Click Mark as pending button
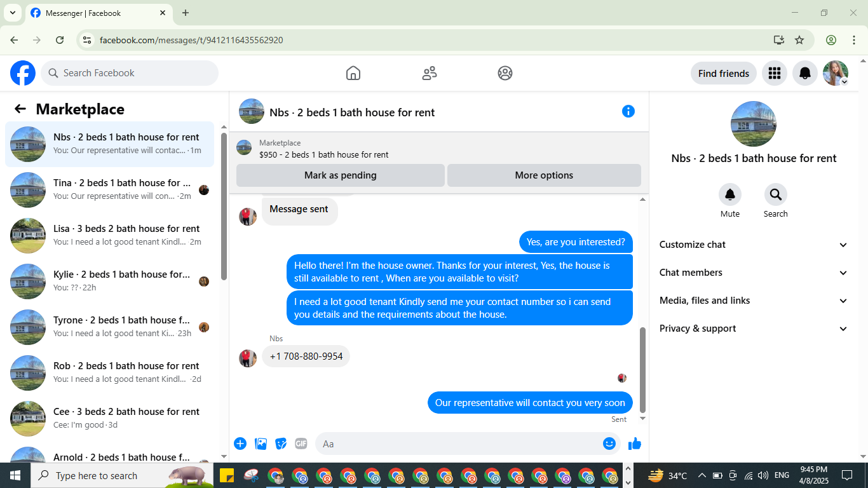This screenshot has width=868, height=488. point(341,175)
